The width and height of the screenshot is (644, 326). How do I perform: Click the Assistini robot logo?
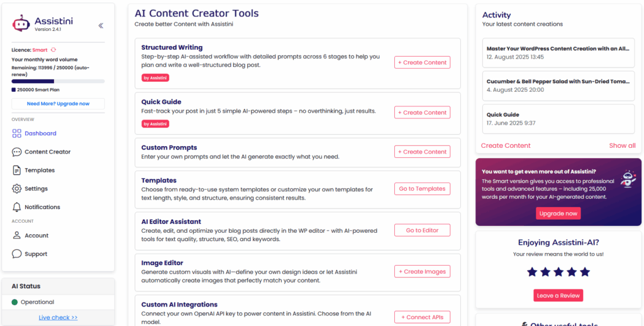coord(21,23)
